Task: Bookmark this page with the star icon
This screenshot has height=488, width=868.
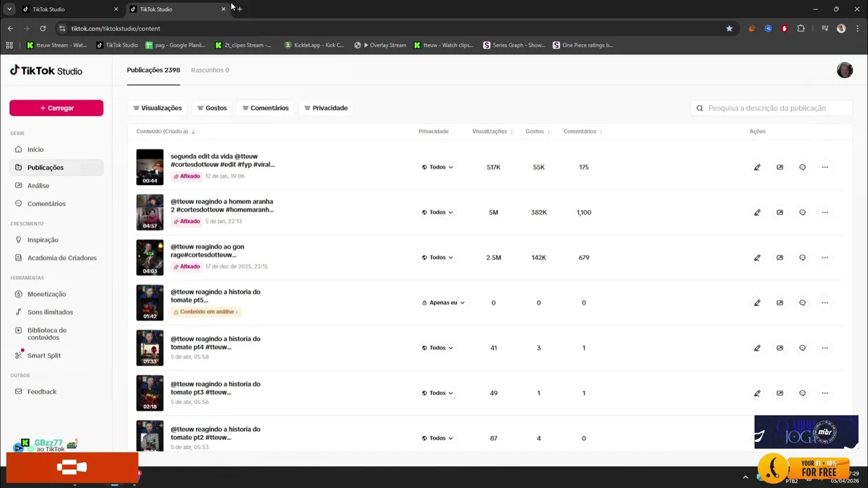Action: 729,28
